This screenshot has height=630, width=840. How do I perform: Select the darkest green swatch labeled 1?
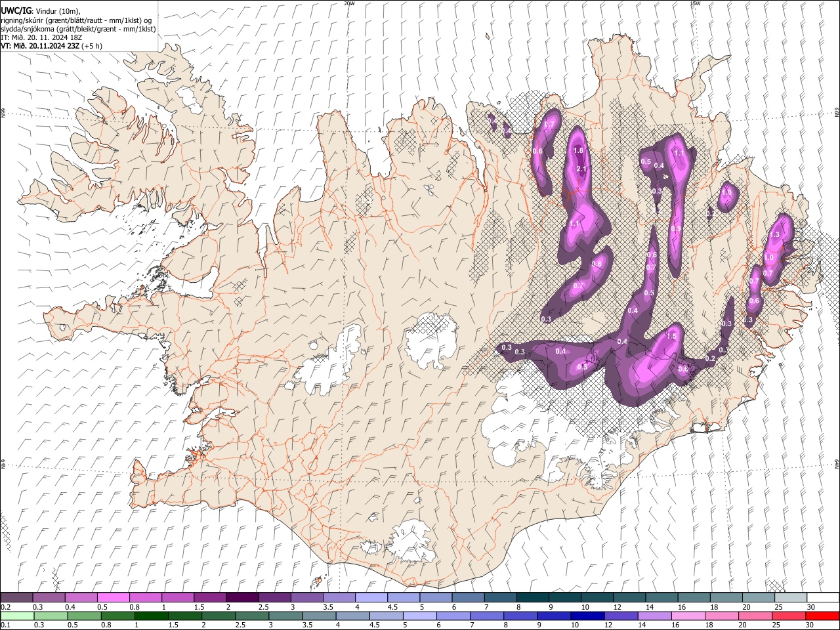(152, 616)
